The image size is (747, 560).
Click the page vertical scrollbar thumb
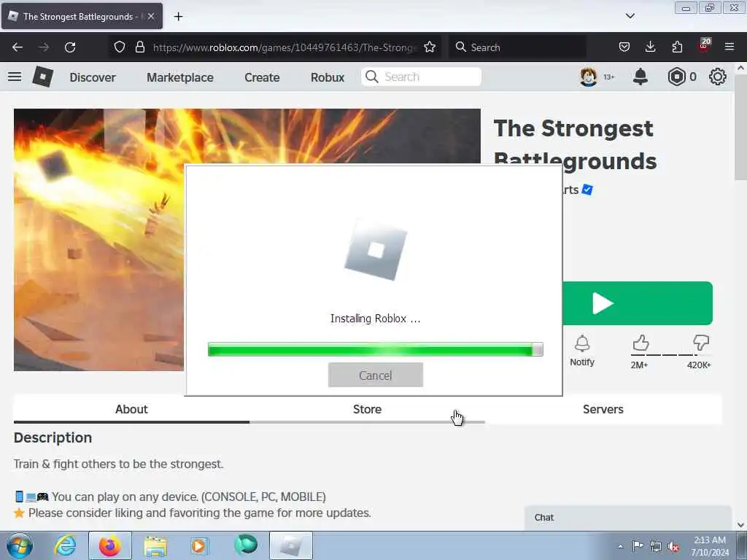[740, 127]
